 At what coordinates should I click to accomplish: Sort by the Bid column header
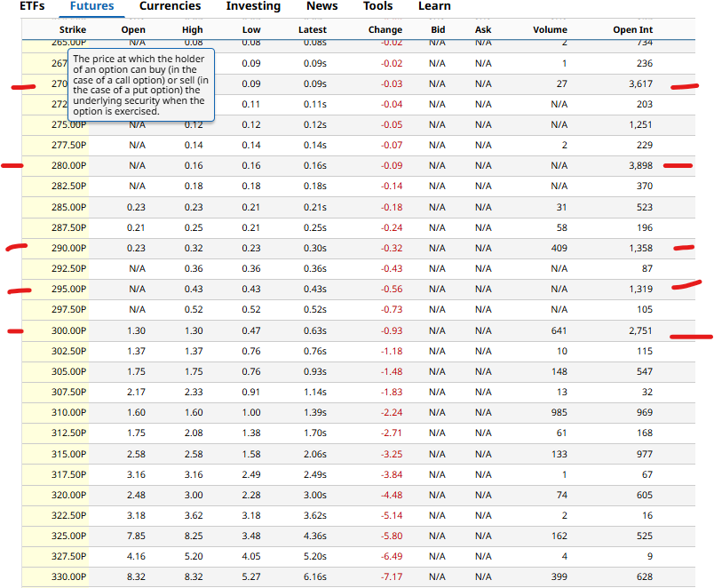tap(438, 30)
